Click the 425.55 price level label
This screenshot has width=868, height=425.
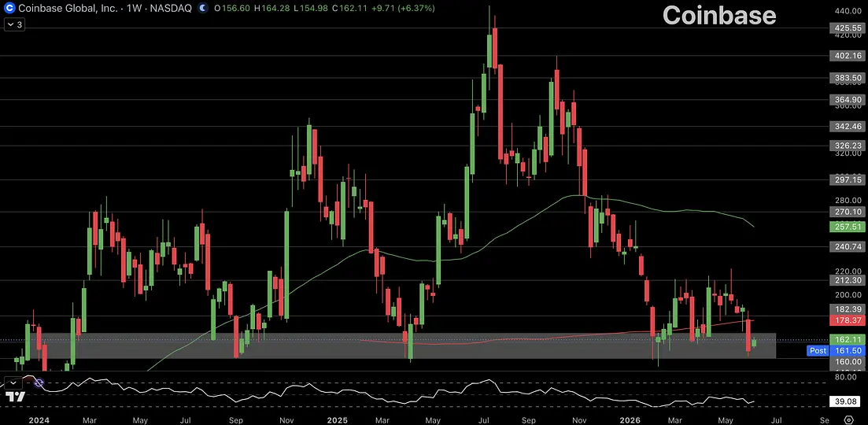tap(846, 28)
